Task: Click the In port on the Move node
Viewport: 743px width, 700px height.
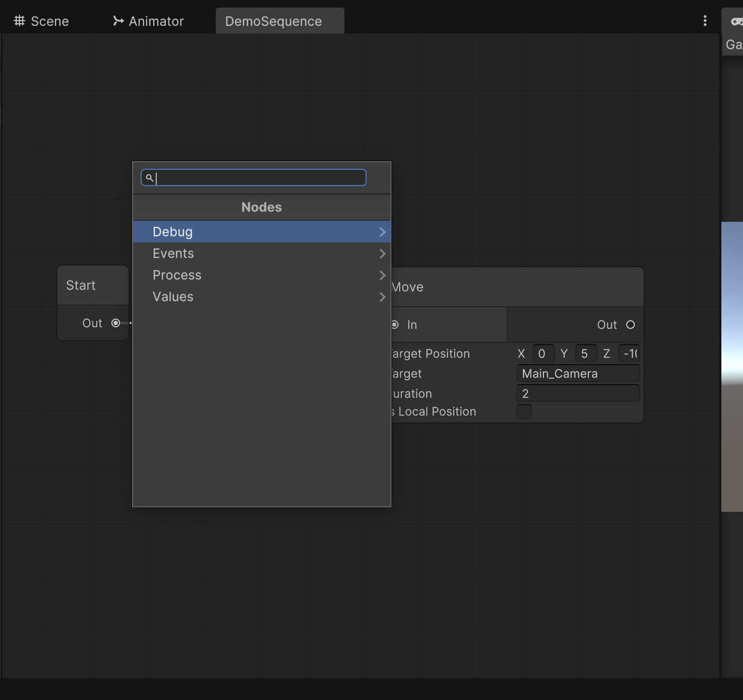Action: [395, 325]
